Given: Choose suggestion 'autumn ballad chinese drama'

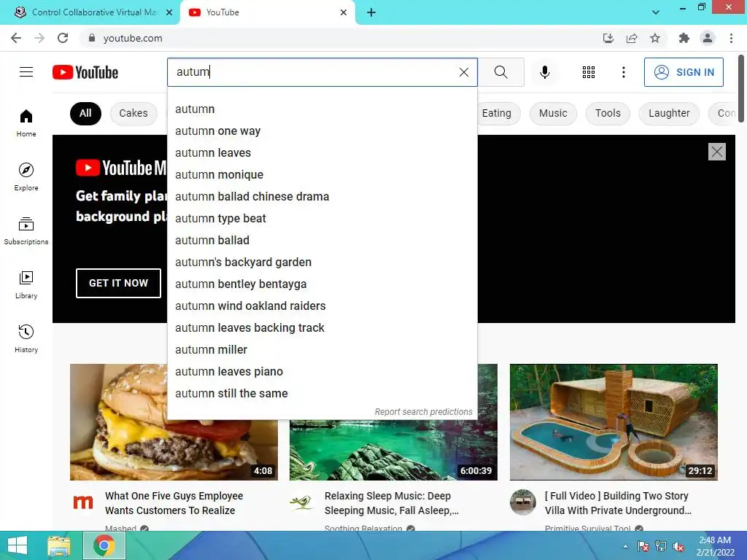Looking at the screenshot, I should [322, 197].
